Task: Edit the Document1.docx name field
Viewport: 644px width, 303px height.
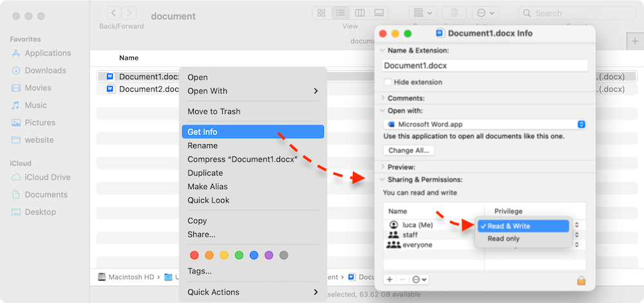Action: (x=485, y=66)
